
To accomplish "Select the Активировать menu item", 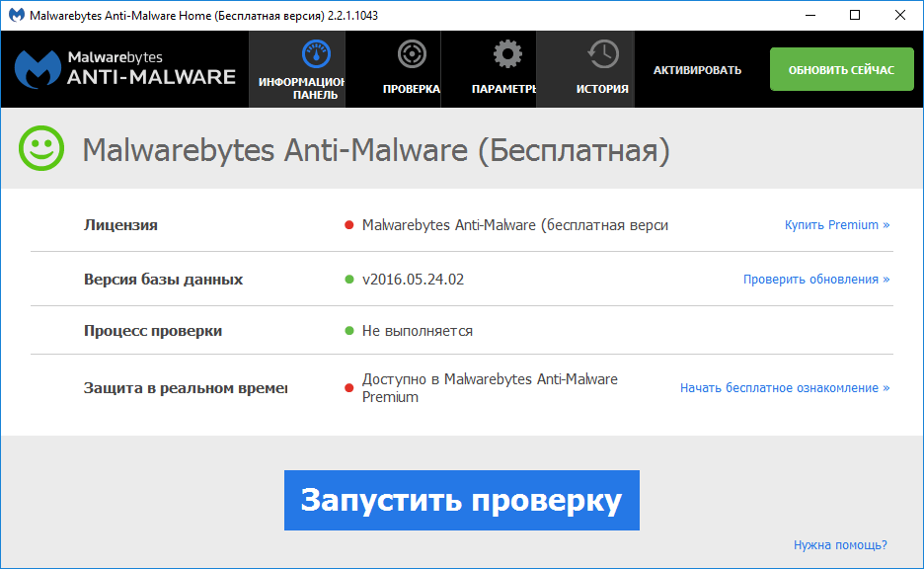I will pos(696,70).
